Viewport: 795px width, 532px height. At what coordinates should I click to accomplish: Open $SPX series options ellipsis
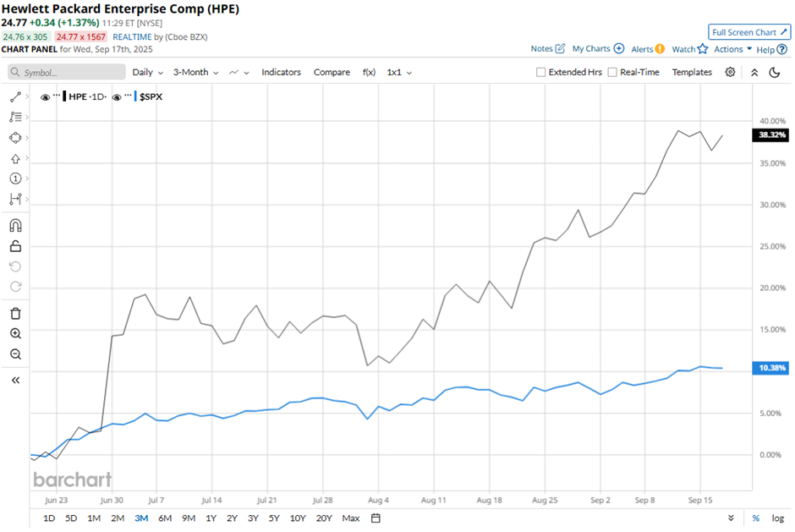tap(128, 96)
